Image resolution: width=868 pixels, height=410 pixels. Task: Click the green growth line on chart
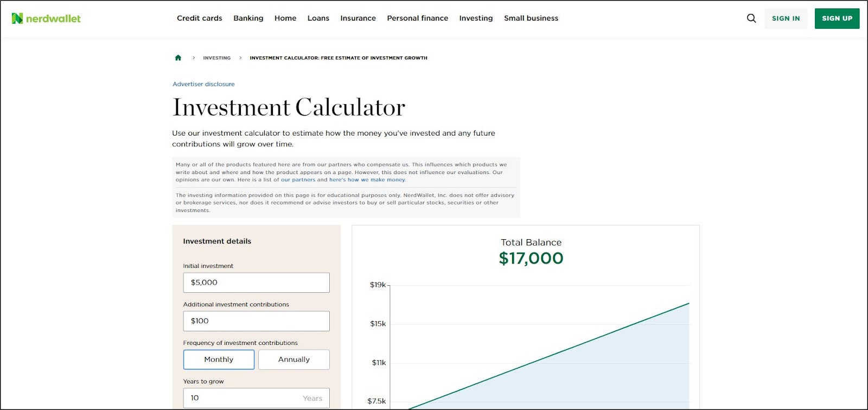548,356
